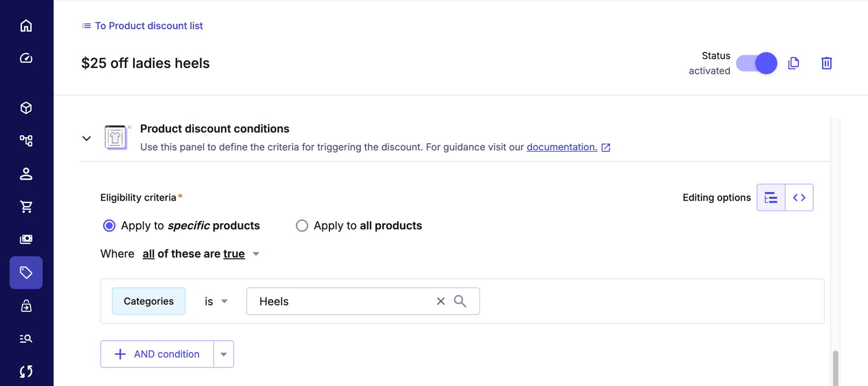
Task: Collapse the Product discount conditions panel
Action: (86, 138)
